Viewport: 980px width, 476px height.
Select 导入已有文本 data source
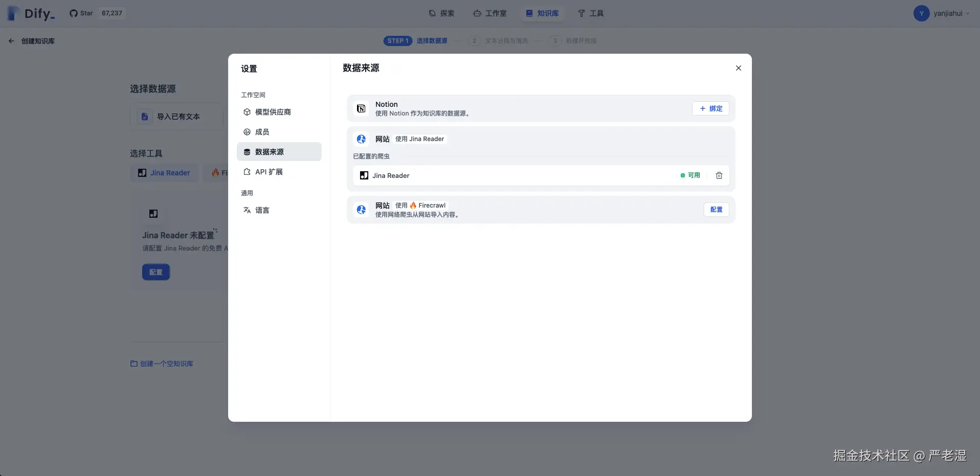tap(177, 117)
